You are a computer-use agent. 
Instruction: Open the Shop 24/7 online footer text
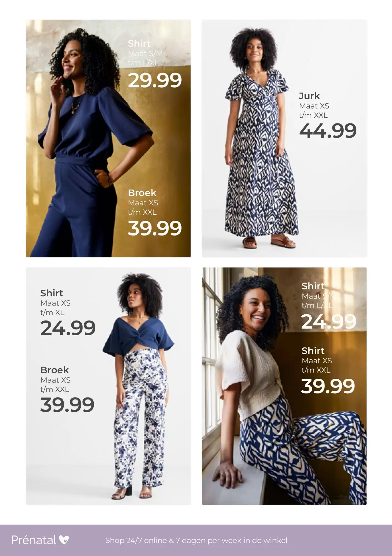(x=196, y=540)
